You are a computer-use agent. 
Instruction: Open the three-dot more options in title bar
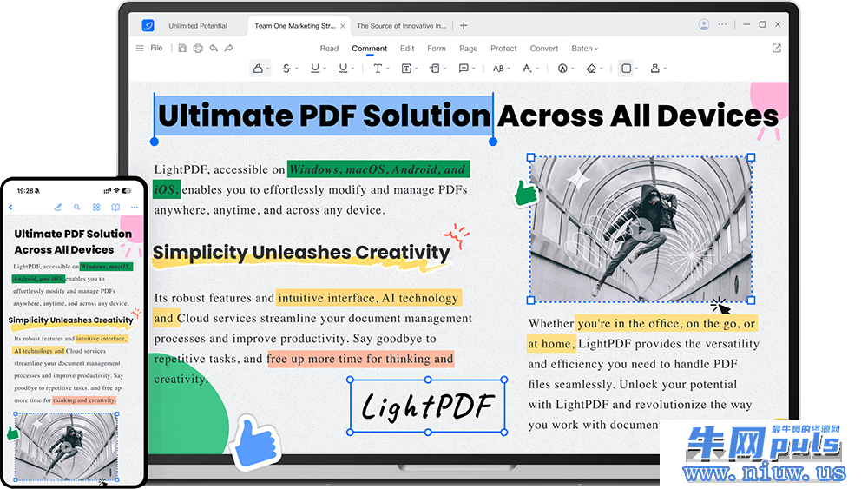pos(722,24)
